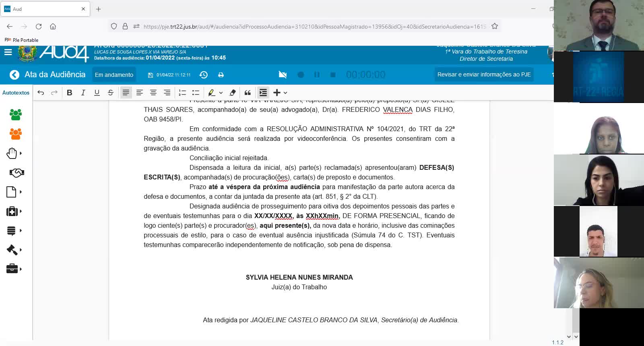644x346 pixels.
Task: Select justify text alignment
Action: pos(126,93)
